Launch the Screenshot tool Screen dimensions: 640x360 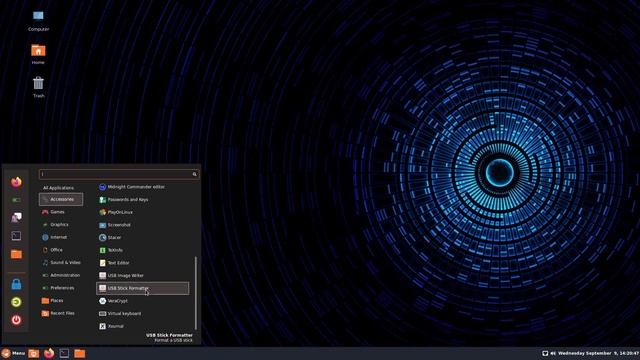[x=115, y=225]
